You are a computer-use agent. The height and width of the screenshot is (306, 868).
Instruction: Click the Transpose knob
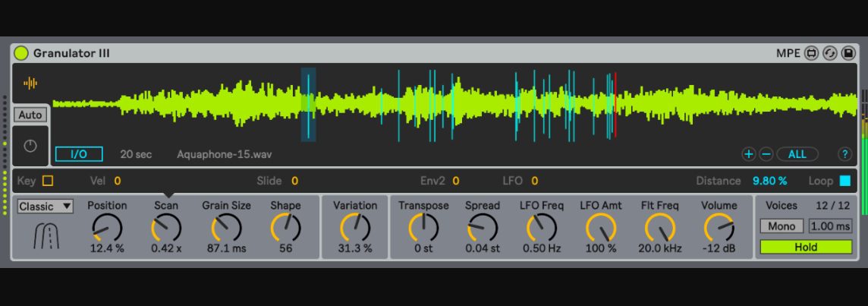(x=423, y=228)
